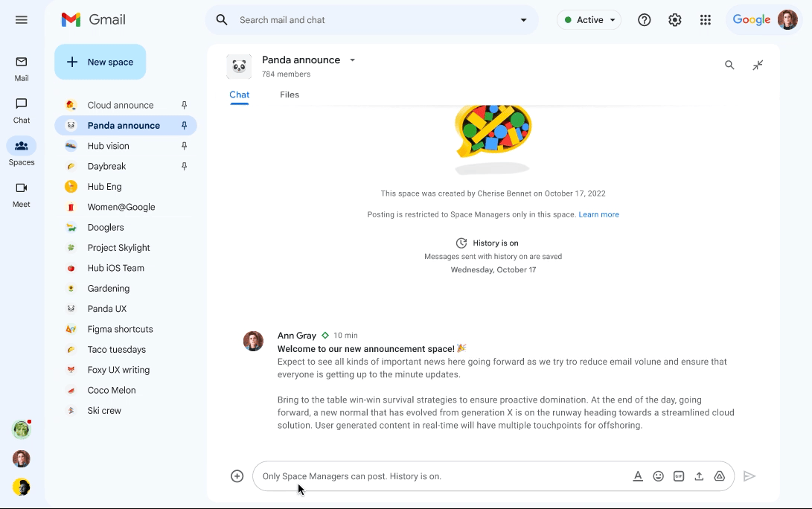Open Foxy UX writing space

126,370
